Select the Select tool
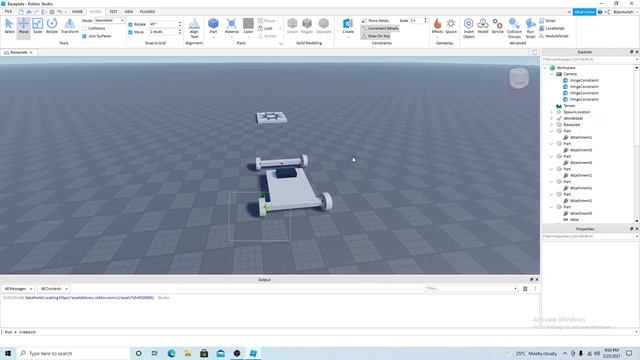Viewport: 640px width, 360px height. pyautogui.click(x=9, y=27)
